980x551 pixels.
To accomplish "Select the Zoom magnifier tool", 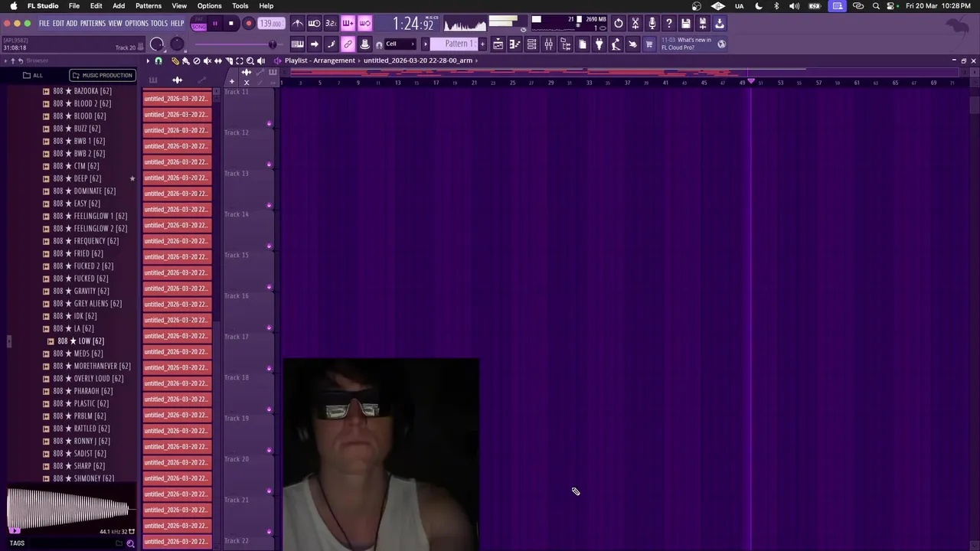I will pos(250,61).
